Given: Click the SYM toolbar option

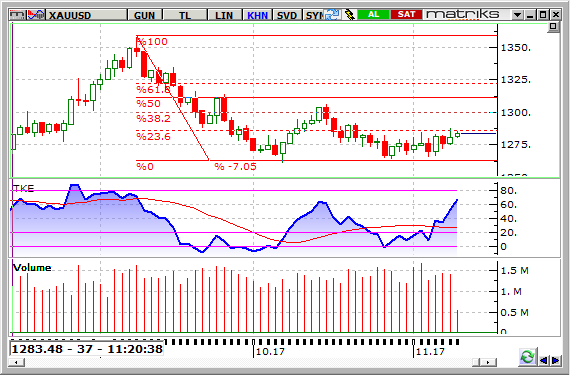Looking at the screenshot, I should (x=314, y=15).
